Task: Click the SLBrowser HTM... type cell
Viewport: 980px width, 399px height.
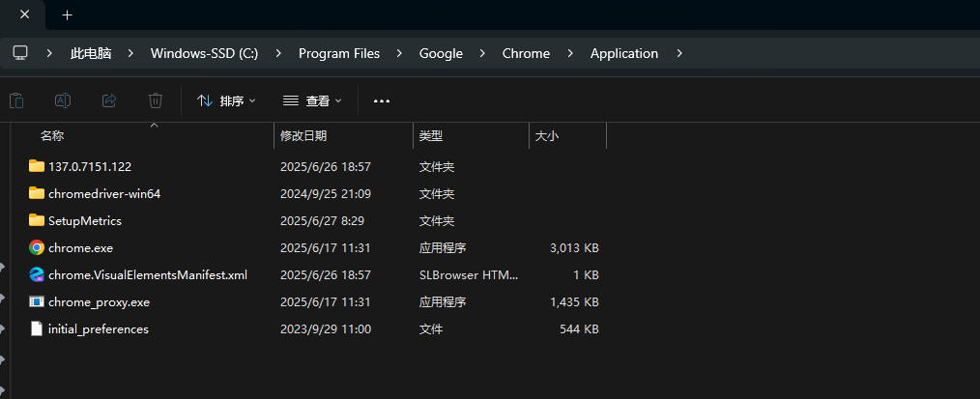Action: [x=468, y=274]
